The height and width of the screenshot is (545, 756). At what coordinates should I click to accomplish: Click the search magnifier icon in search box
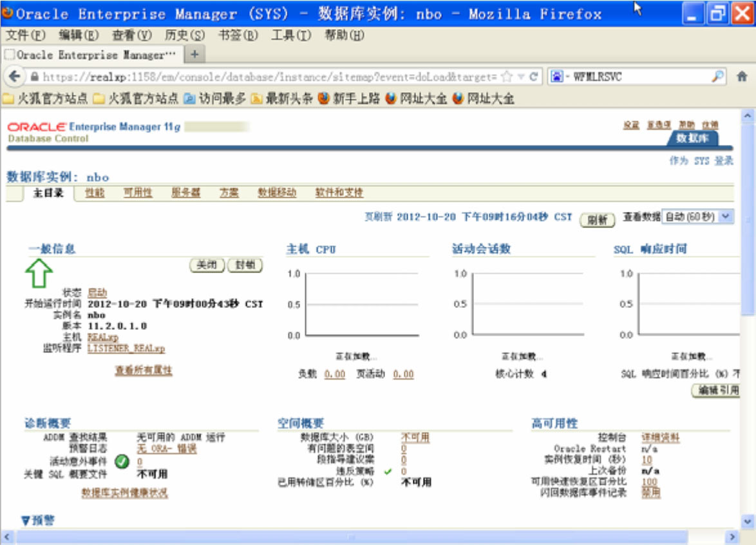coord(717,77)
